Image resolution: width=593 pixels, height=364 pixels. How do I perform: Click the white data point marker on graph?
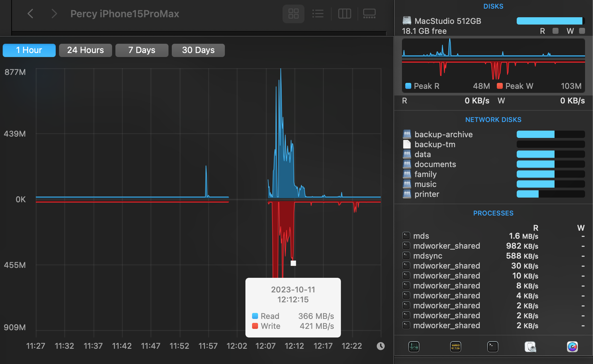click(293, 263)
